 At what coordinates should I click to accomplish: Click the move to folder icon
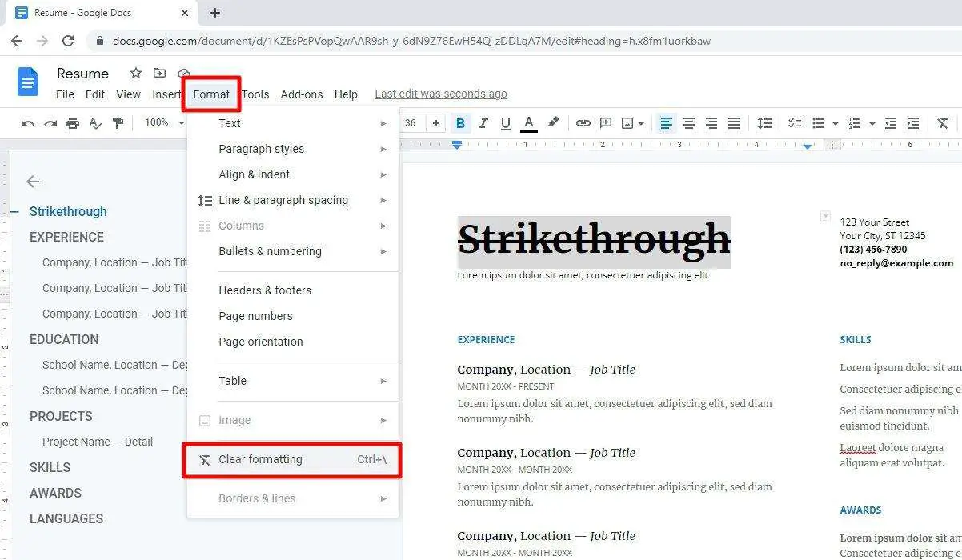click(x=160, y=73)
